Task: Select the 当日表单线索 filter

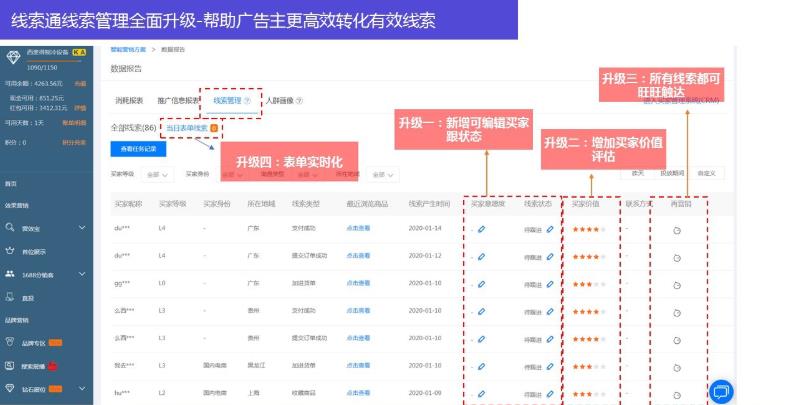Action: (187, 128)
